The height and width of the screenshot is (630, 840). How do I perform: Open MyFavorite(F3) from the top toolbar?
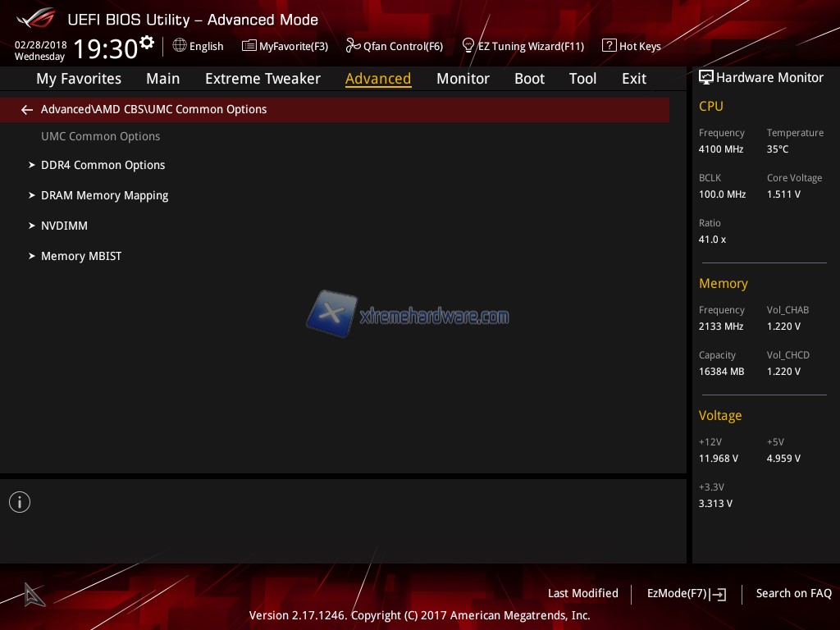click(x=285, y=46)
